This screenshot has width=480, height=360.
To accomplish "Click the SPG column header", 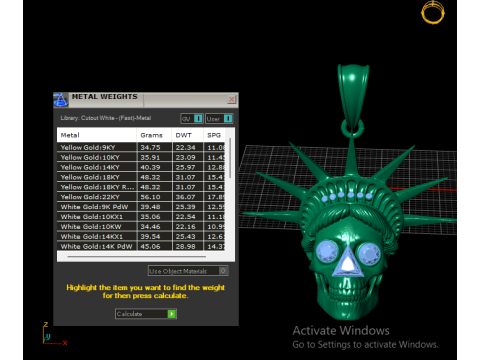I will click(x=214, y=135).
